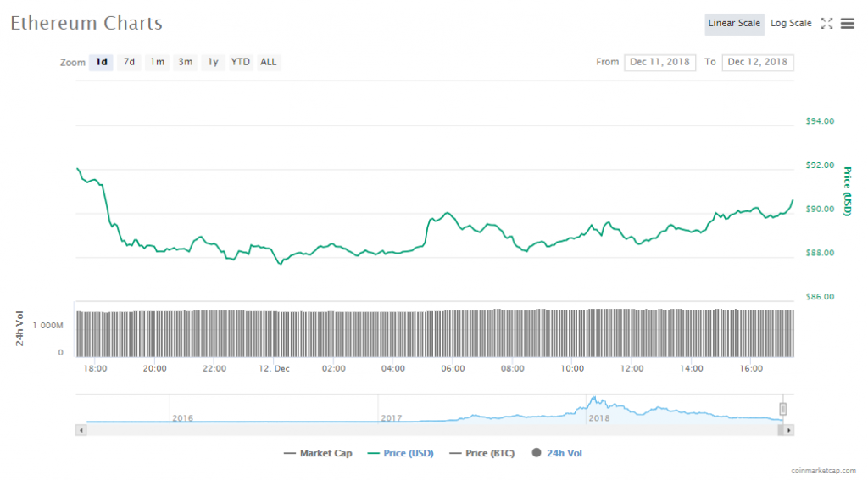Viewport: 868px width, 481px height.
Task: Toggle Price (USD) series in legend
Action: point(400,454)
